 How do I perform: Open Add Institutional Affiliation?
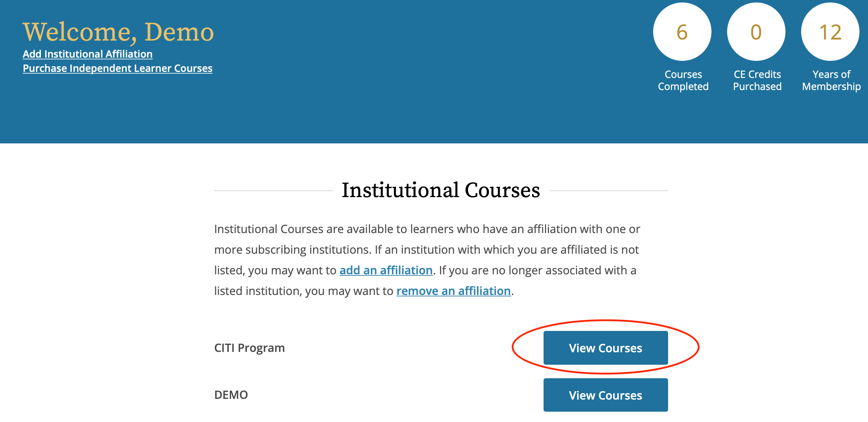pos(88,54)
